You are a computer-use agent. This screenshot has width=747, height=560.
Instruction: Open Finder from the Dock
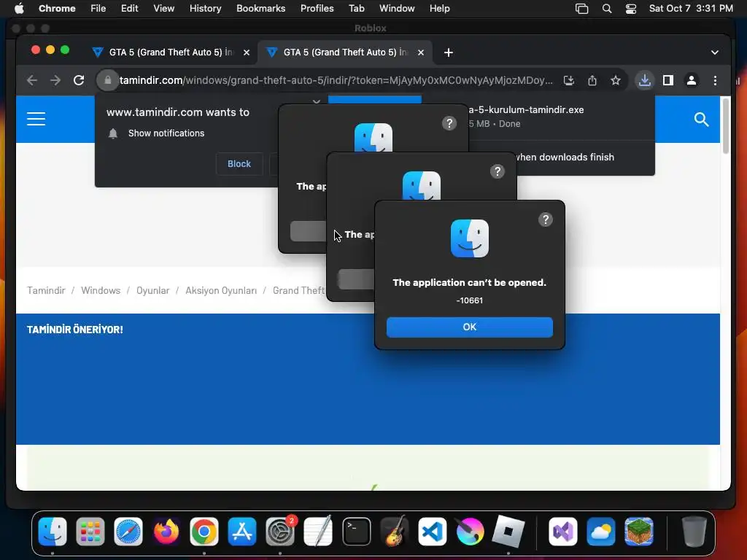coord(53,532)
